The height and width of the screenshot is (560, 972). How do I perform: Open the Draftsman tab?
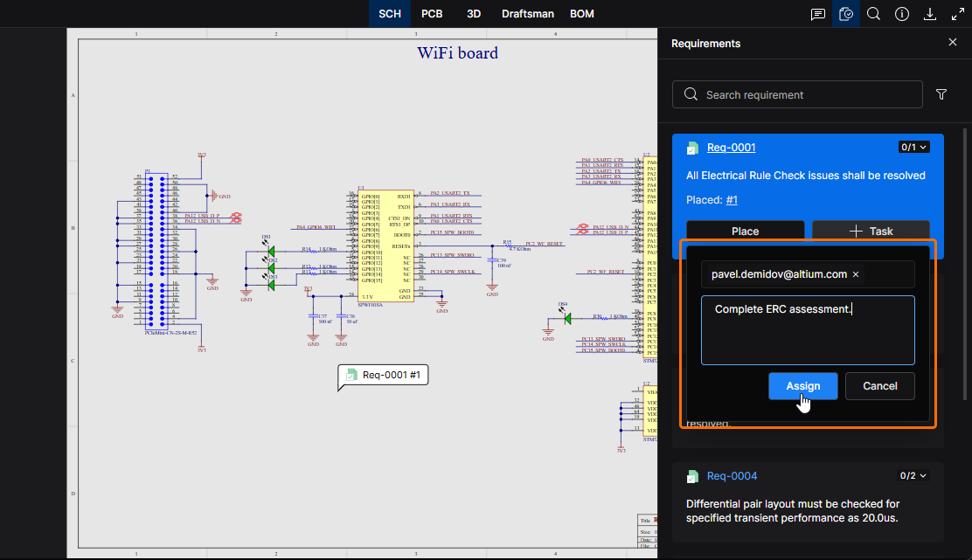pos(528,14)
